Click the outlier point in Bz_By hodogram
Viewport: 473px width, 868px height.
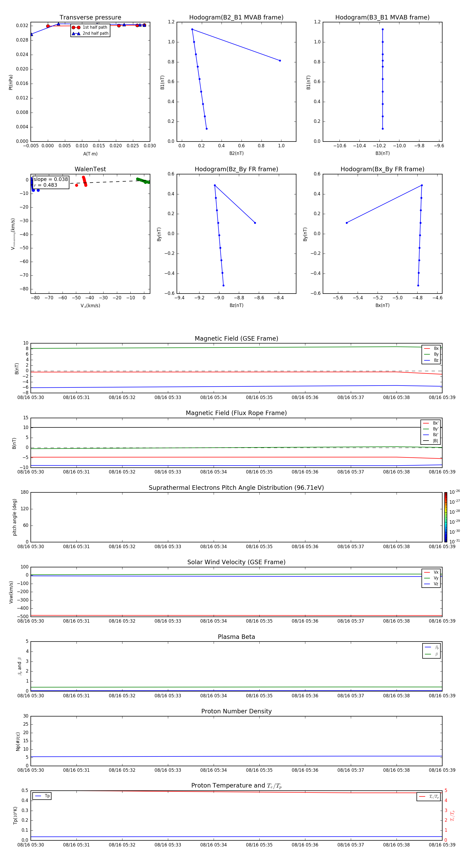click(255, 223)
